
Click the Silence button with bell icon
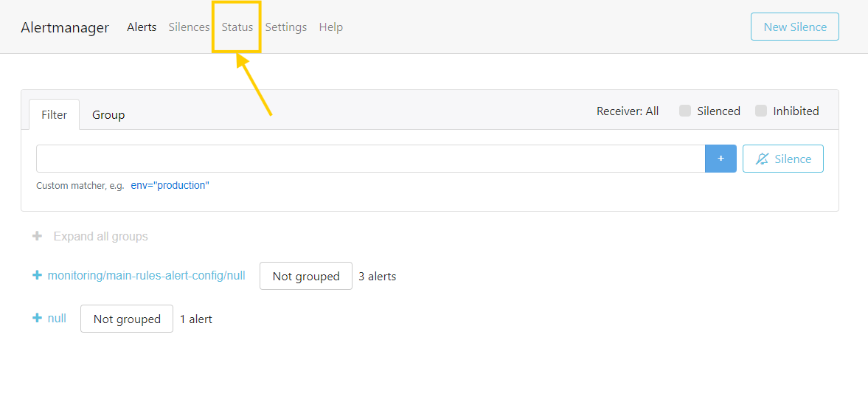[x=782, y=159]
